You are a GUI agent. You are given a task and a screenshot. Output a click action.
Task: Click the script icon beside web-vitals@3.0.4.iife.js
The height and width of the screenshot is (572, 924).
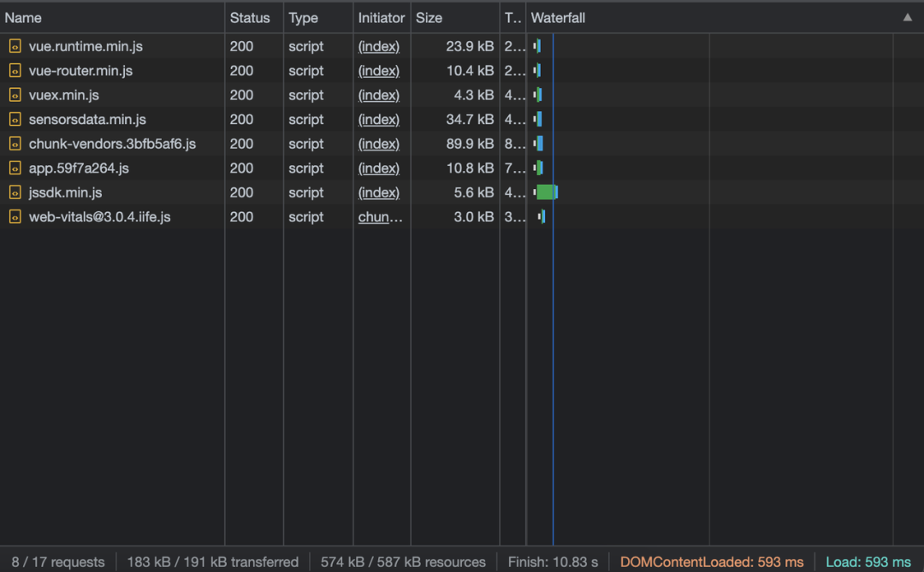15,217
